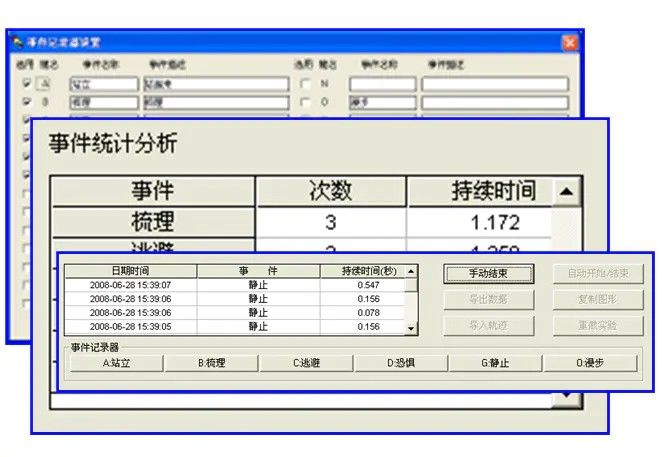Image resolution: width=668 pixels, height=457 pixels.
Task: Enable the checkbox for event row N
Action: pos(305,85)
